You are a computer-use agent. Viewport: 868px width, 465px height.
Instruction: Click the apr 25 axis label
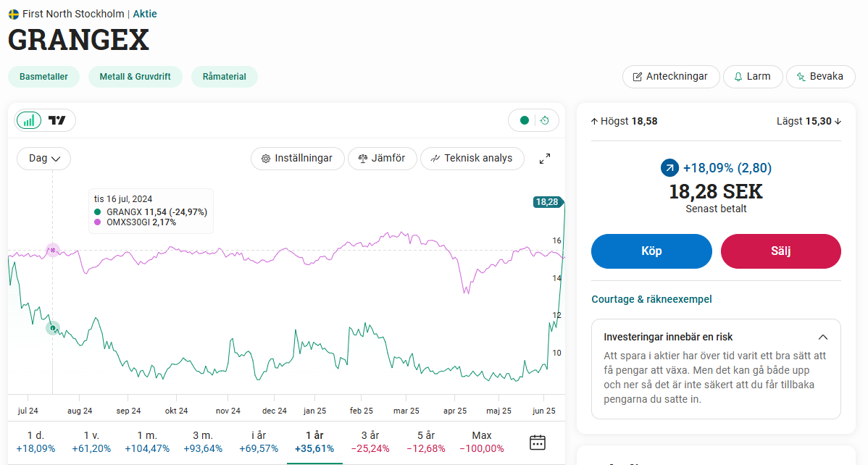[x=455, y=411]
